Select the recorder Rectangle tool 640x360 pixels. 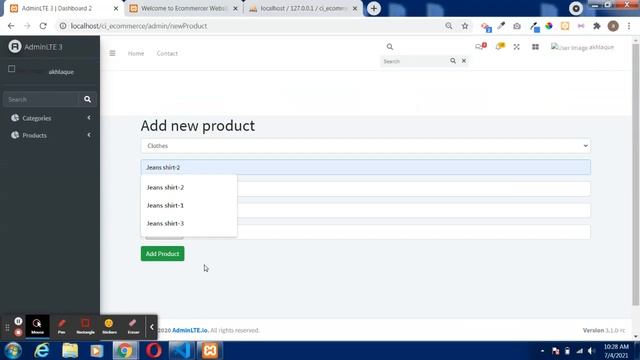pos(85,327)
